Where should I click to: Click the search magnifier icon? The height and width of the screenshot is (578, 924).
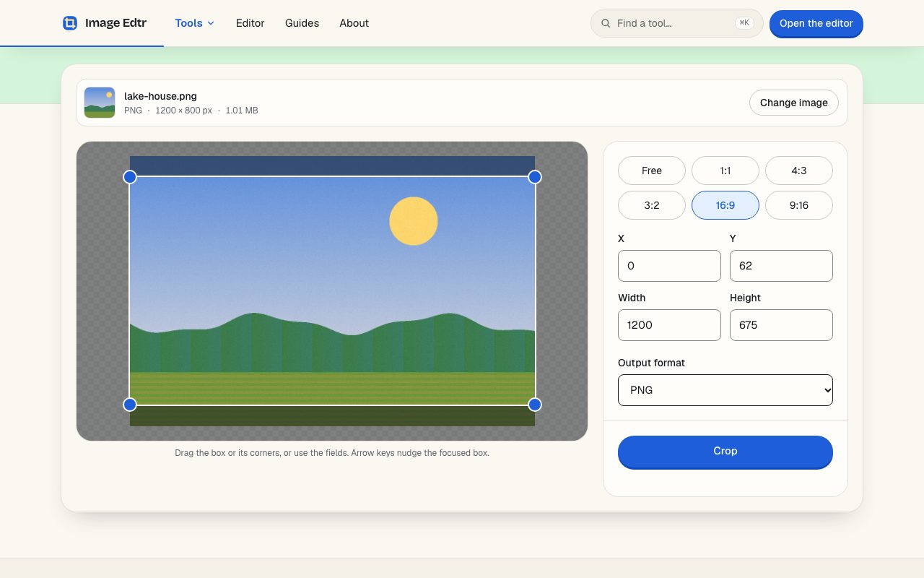point(606,23)
